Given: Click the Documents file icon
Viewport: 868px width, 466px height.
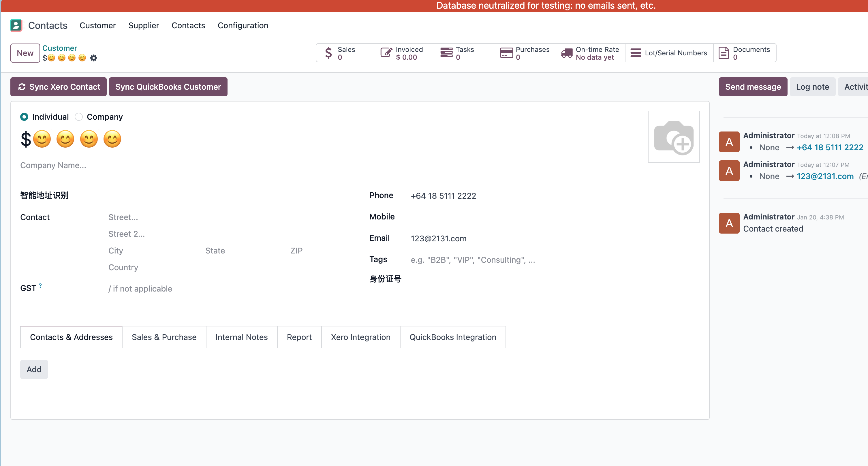Looking at the screenshot, I should coord(724,53).
